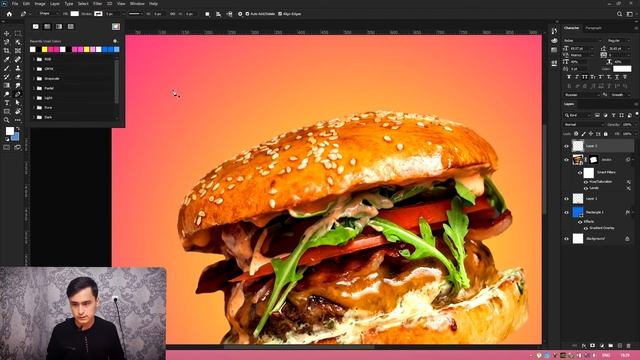The width and height of the screenshot is (640, 360).
Task: Select the Eraser tool
Action: point(18,77)
